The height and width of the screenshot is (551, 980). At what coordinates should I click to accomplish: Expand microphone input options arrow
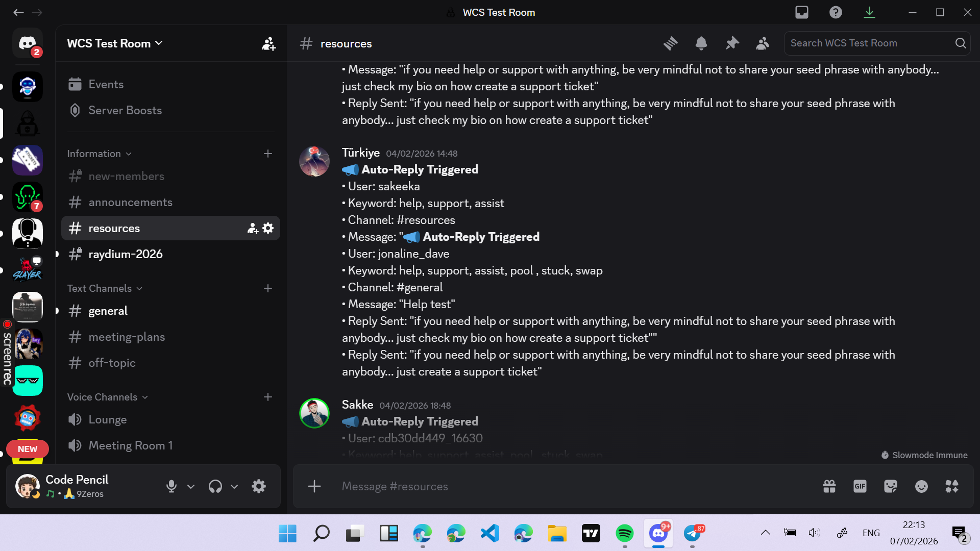click(191, 486)
